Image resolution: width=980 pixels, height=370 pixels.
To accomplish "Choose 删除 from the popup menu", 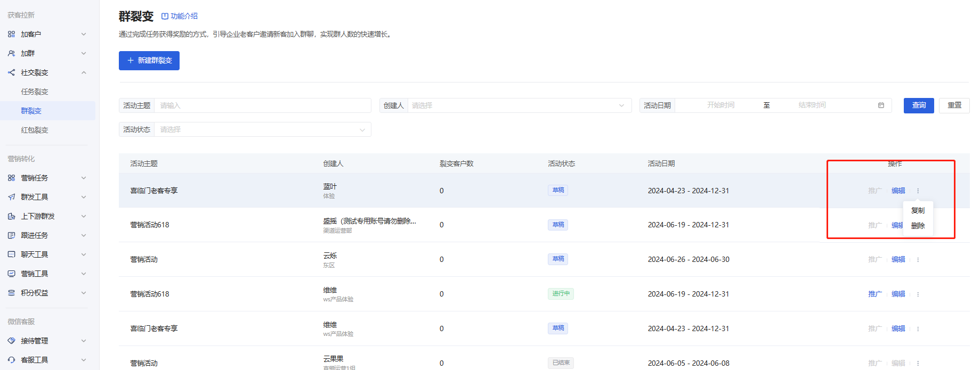I will pyautogui.click(x=918, y=226).
